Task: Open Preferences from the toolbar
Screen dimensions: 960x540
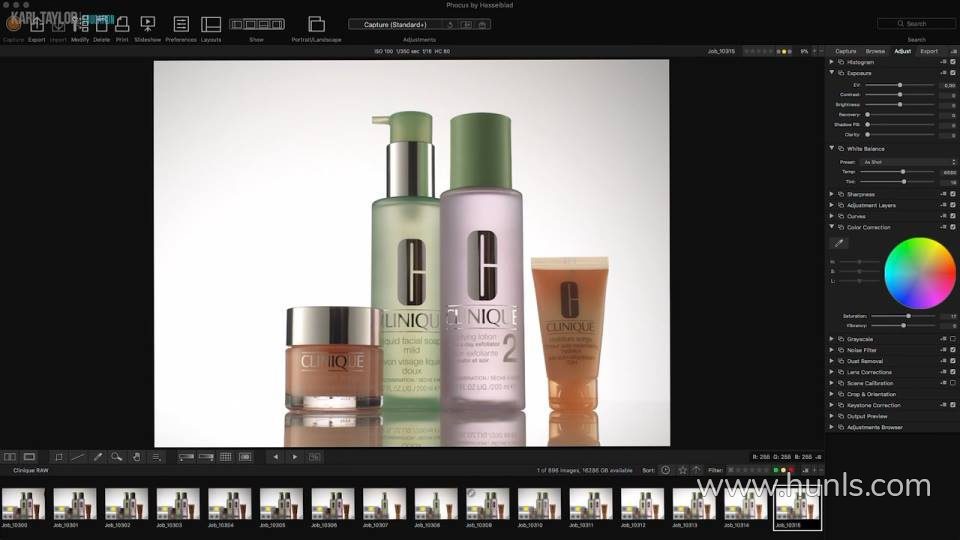Action: coord(181,24)
